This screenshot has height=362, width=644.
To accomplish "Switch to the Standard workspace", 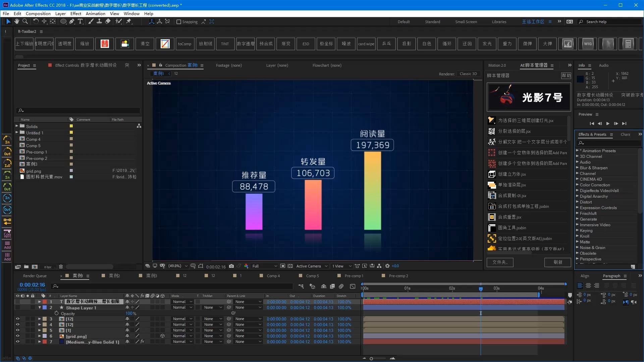I will (x=432, y=22).
